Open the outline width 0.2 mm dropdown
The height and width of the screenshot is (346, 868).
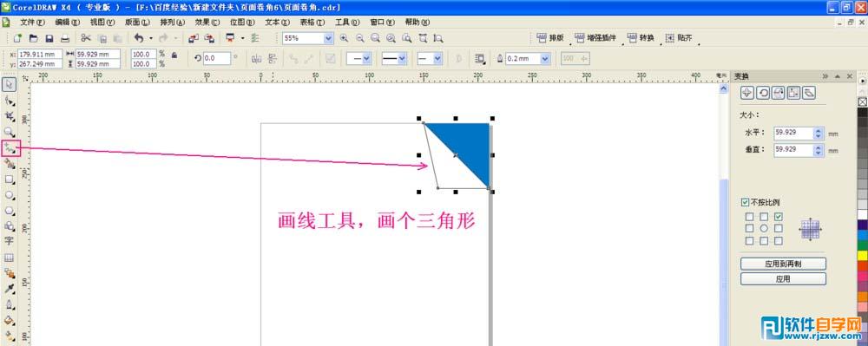(545, 58)
